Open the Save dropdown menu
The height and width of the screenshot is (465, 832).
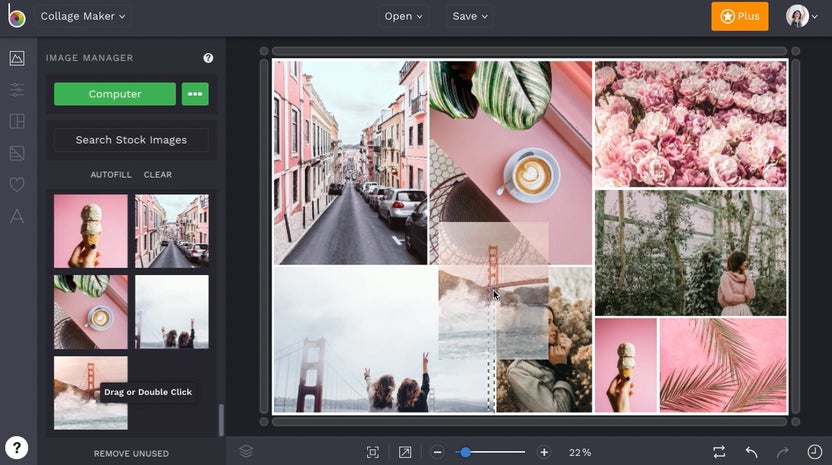point(470,16)
